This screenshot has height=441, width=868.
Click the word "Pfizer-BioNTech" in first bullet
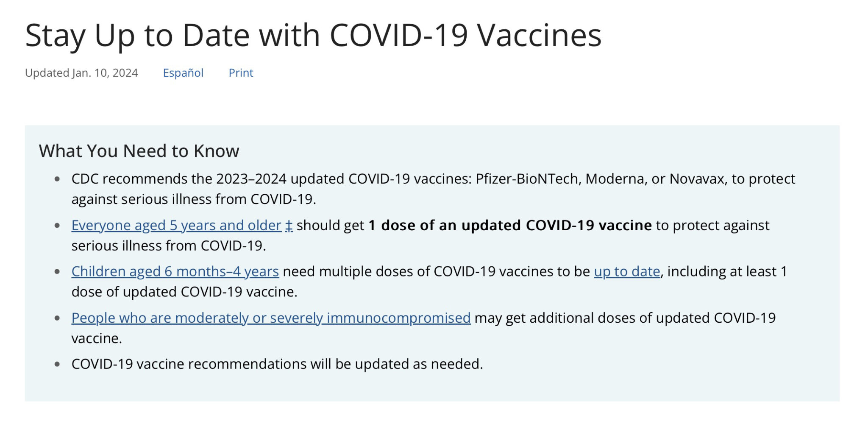pos(527,179)
